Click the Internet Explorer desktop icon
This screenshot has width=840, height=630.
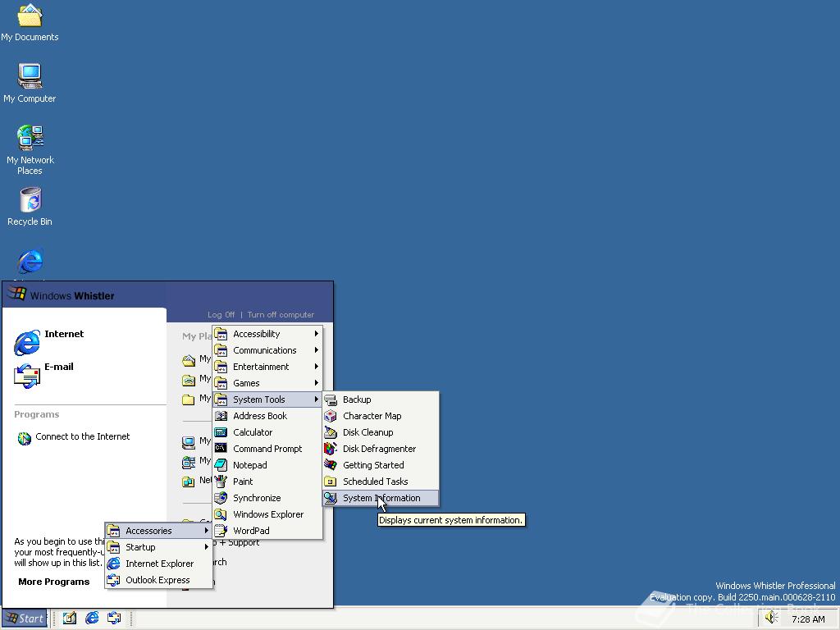pos(30,262)
